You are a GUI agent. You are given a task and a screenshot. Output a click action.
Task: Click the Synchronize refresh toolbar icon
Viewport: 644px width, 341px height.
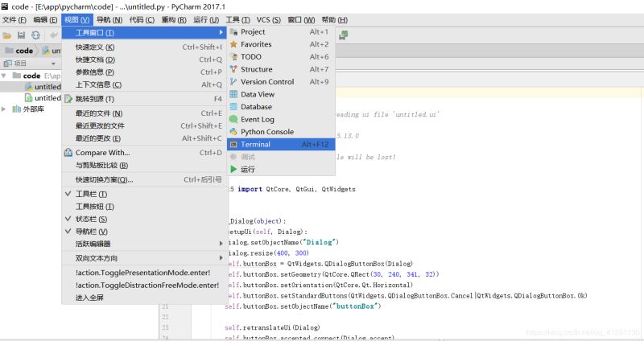[35, 35]
